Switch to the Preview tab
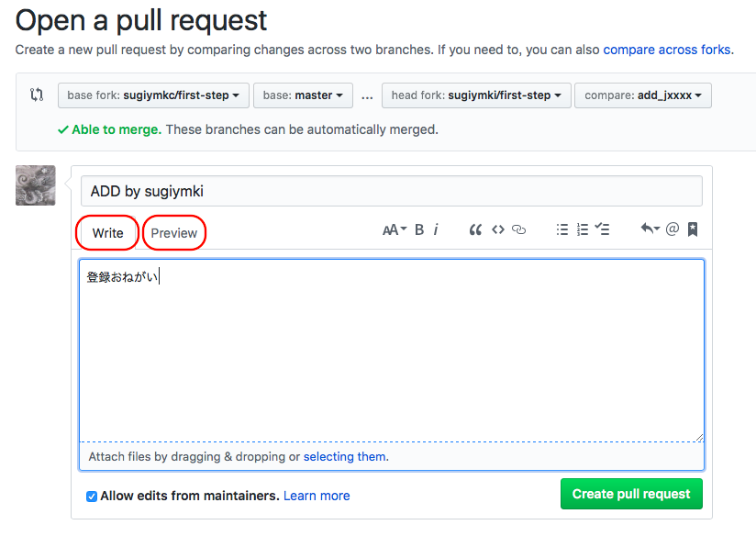The image size is (756, 536). pos(174,233)
